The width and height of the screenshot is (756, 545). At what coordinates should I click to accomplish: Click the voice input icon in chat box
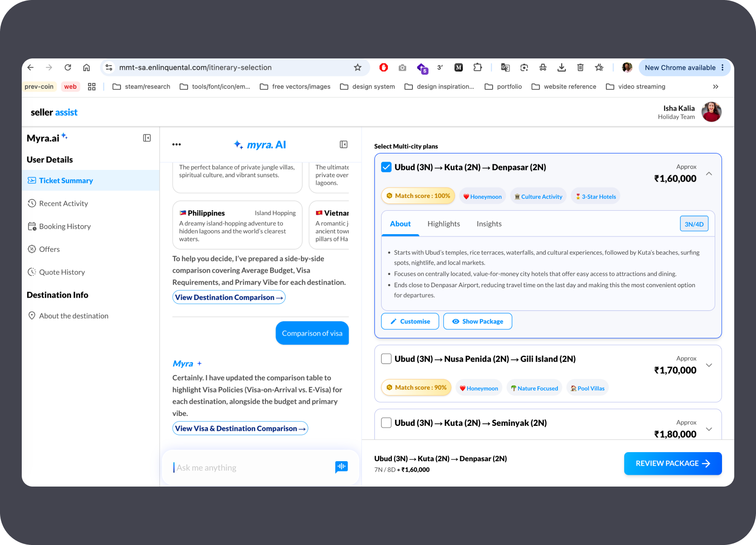341,467
